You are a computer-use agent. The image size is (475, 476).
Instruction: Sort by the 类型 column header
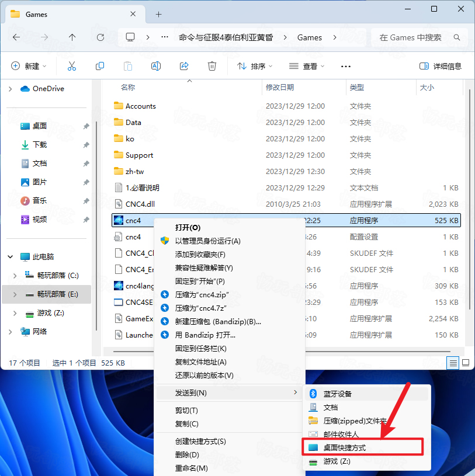pyautogui.click(x=356, y=88)
